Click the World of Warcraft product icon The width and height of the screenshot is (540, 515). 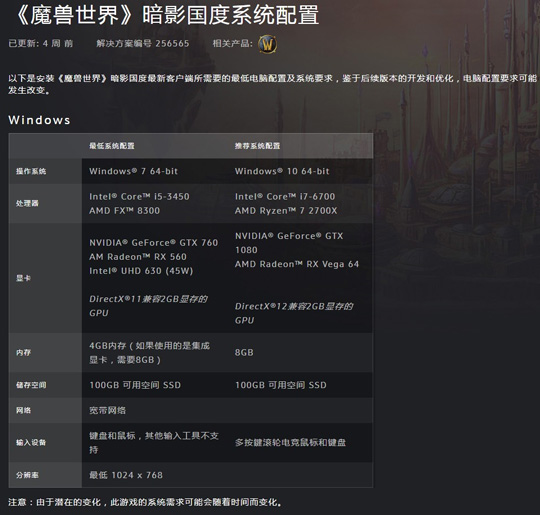(x=268, y=44)
